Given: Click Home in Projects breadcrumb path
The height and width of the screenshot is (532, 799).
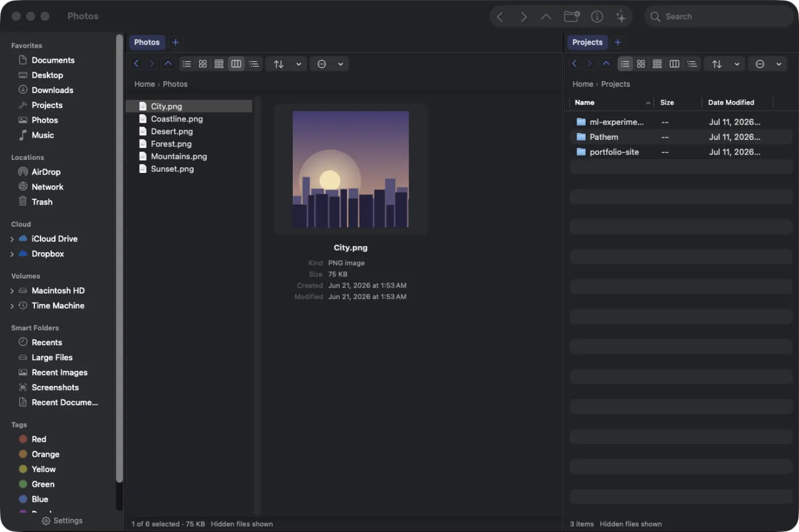Looking at the screenshot, I should [583, 84].
